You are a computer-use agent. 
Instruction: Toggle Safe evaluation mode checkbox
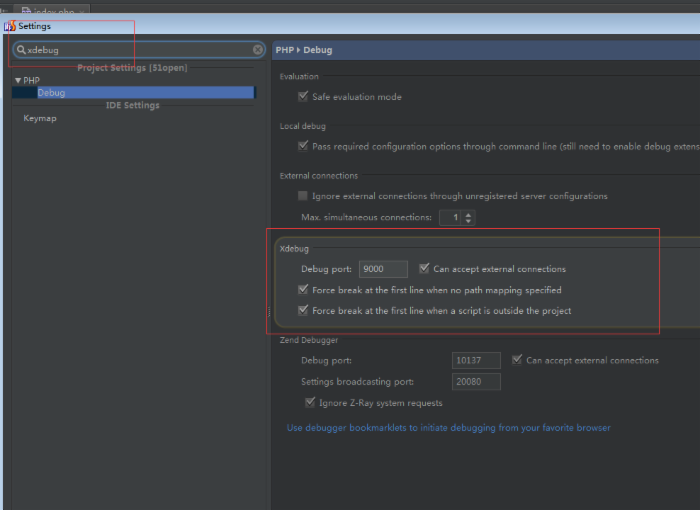point(303,96)
